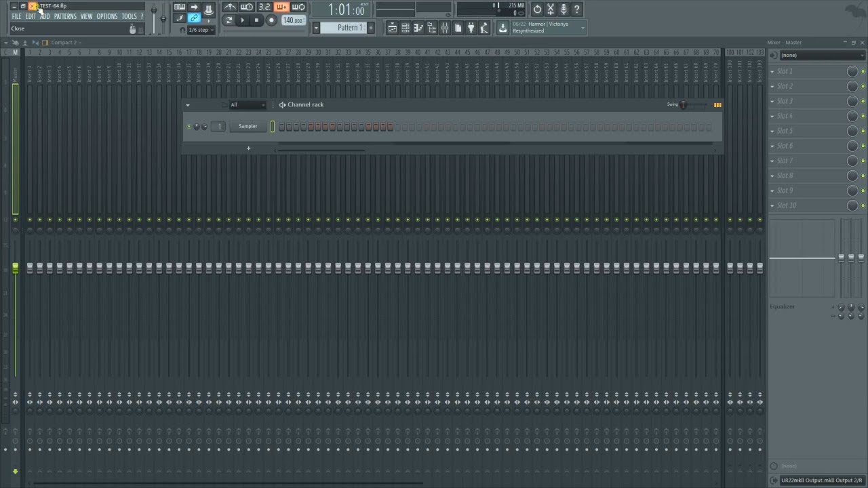Viewport: 868px width, 488px height.
Task: Open the TOOLS menu
Action: coord(129,16)
